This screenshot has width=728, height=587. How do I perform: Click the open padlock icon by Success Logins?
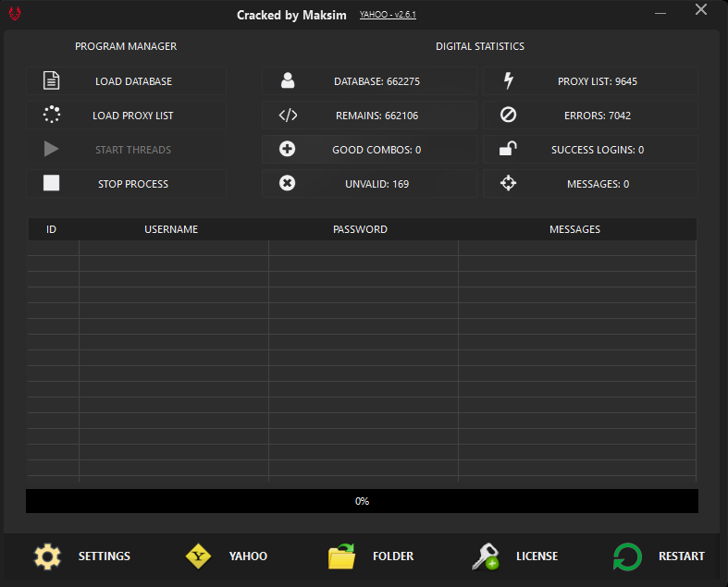coord(508,149)
